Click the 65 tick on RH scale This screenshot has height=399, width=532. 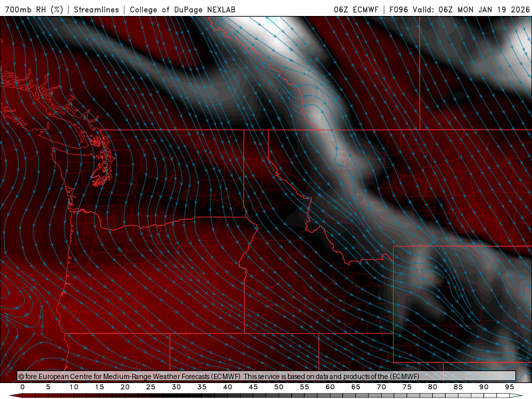(x=356, y=387)
